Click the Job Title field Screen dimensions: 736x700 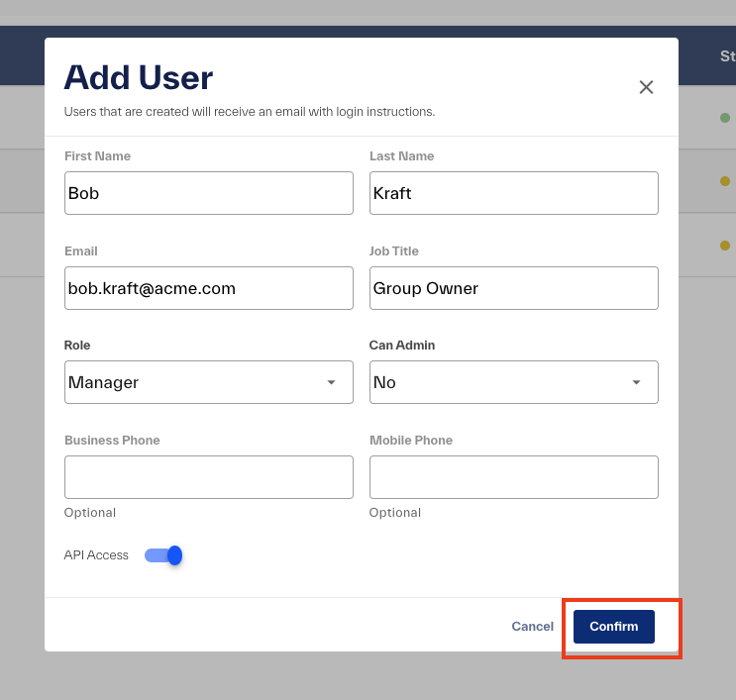(513, 288)
